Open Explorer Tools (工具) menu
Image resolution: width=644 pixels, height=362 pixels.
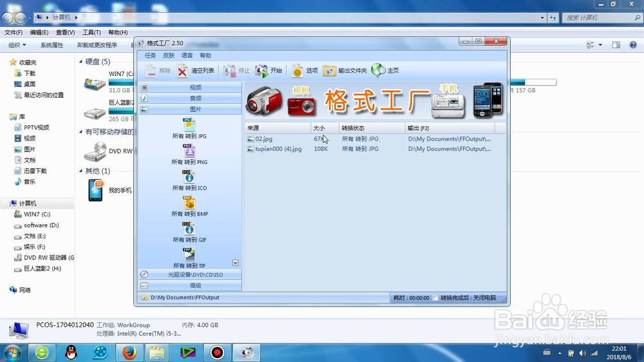tap(91, 32)
